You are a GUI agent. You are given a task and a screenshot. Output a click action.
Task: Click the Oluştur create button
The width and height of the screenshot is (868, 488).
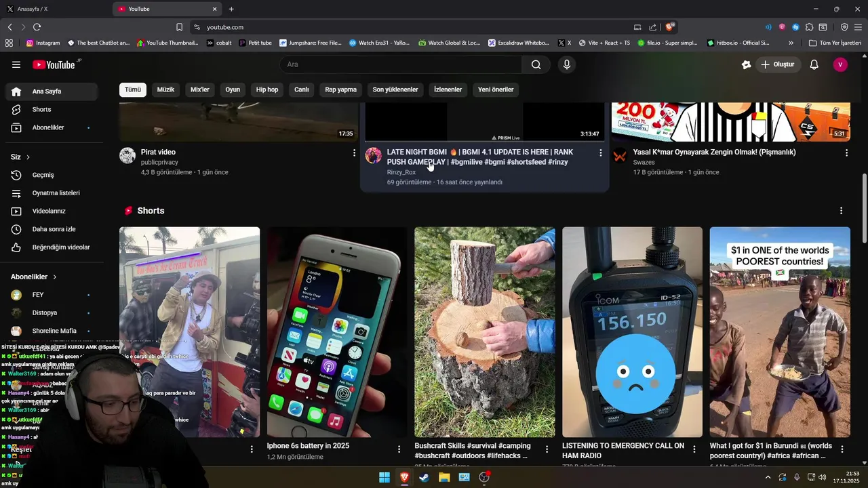tap(778, 64)
